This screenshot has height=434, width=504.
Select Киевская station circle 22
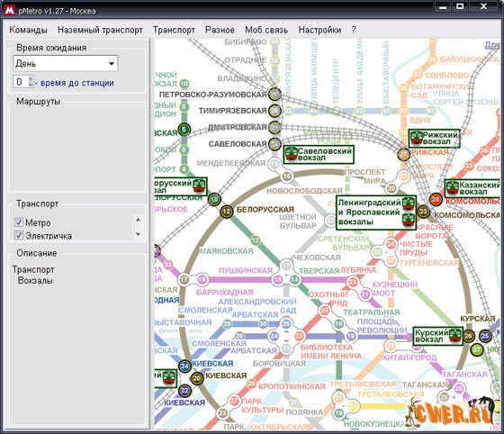coord(184,391)
